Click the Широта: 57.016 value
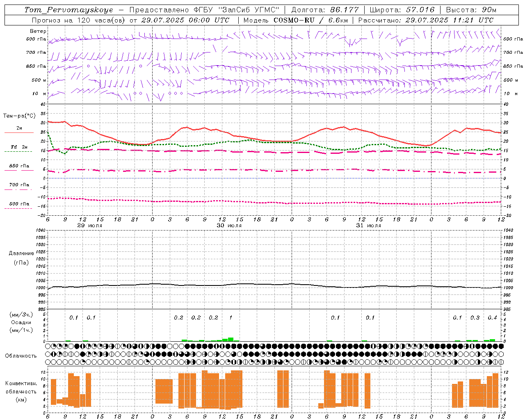This screenshot has width=525, height=420. click(402, 10)
